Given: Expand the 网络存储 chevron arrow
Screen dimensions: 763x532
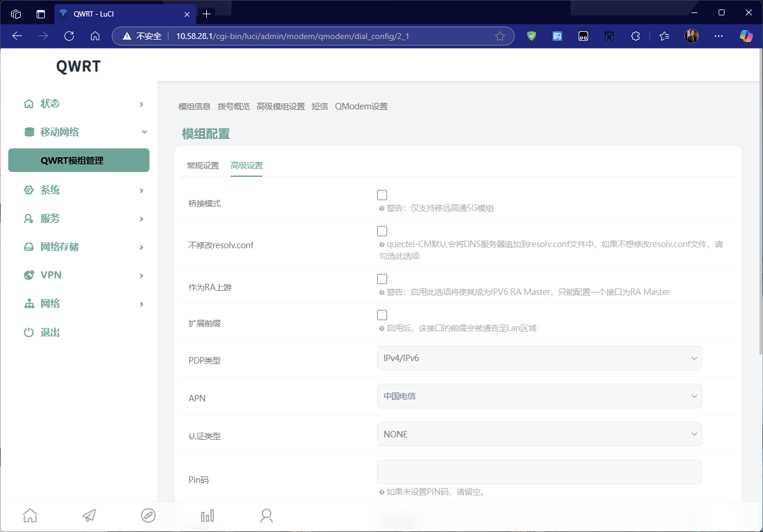Looking at the screenshot, I should pos(142,247).
